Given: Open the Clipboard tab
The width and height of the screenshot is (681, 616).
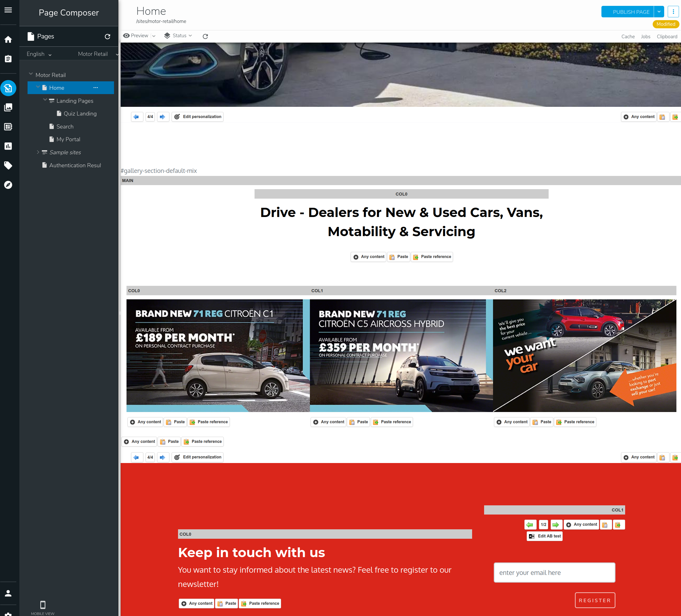Looking at the screenshot, I should pos(666,36).
